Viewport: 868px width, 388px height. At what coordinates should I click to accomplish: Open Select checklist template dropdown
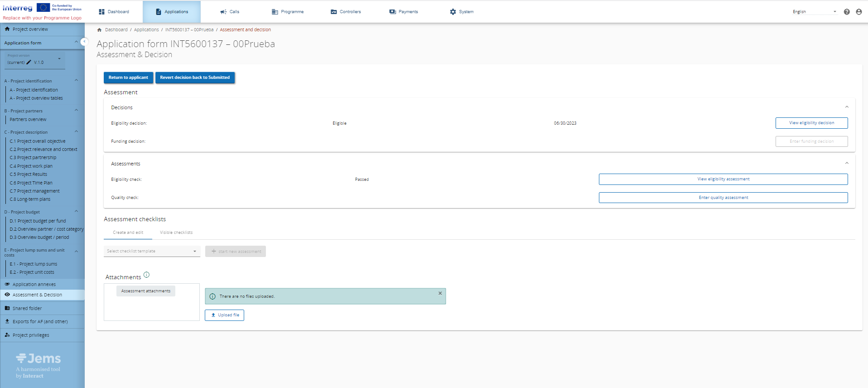tap(152, 251)
